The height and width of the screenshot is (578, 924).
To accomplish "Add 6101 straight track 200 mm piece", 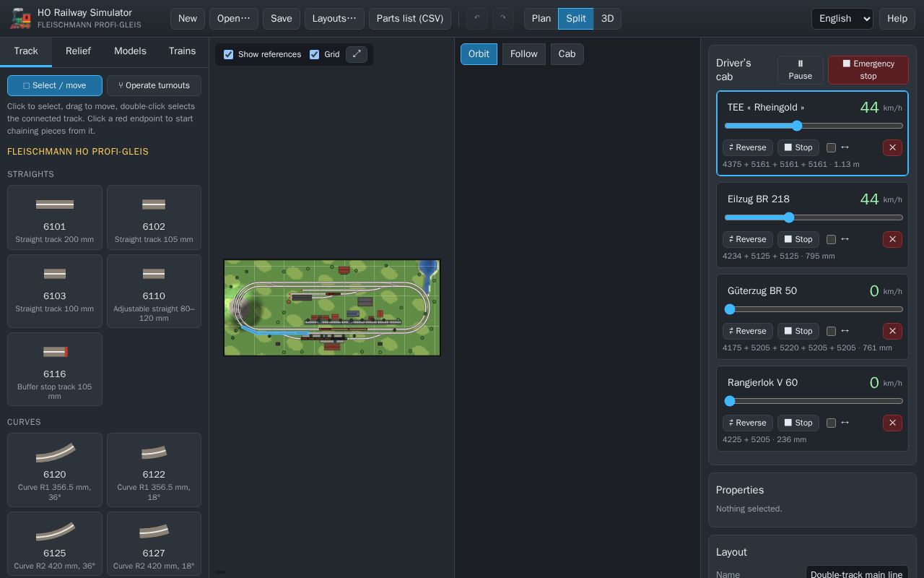I will [x=55, y=217].
